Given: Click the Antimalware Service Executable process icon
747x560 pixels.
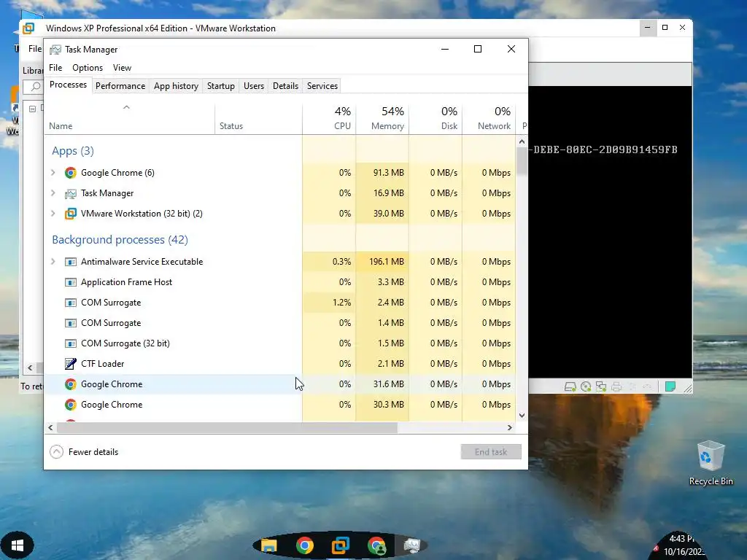Looking at the screenshot, I should click(x=71, y=262).
